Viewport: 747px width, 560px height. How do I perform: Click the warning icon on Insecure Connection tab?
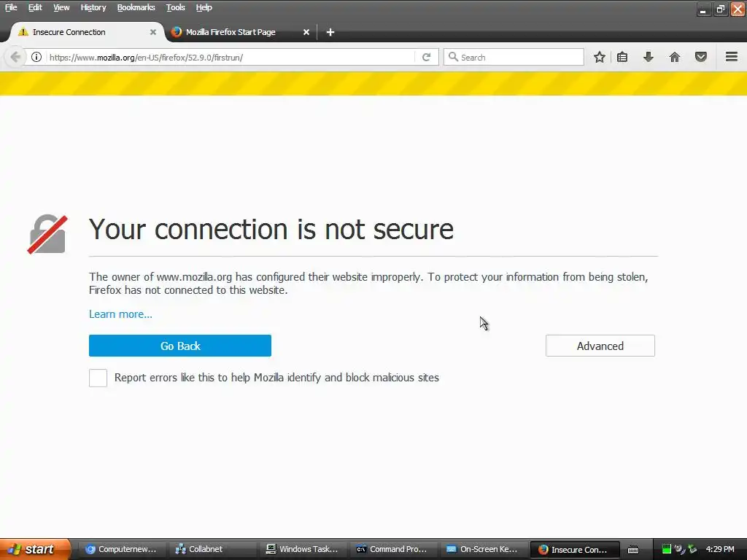[x=23, y=32]
